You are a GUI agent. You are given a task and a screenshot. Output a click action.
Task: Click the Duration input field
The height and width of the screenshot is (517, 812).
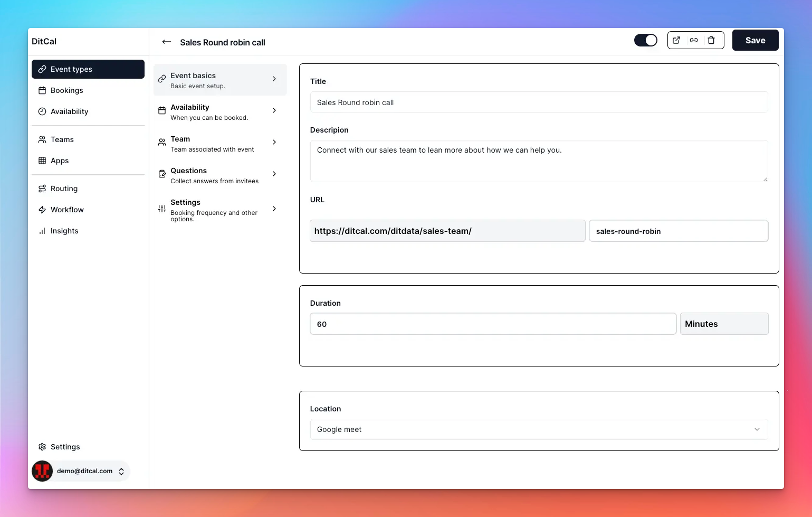(493, 324)
